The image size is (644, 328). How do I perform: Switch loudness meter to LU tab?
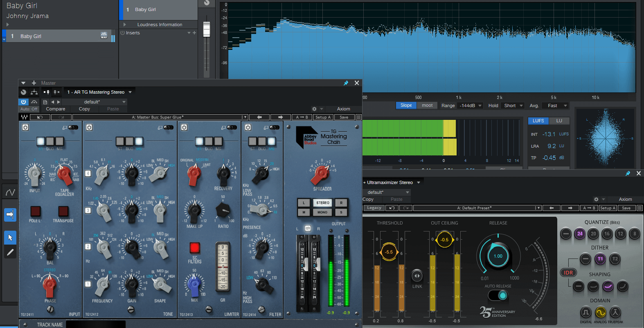[559, 121]
